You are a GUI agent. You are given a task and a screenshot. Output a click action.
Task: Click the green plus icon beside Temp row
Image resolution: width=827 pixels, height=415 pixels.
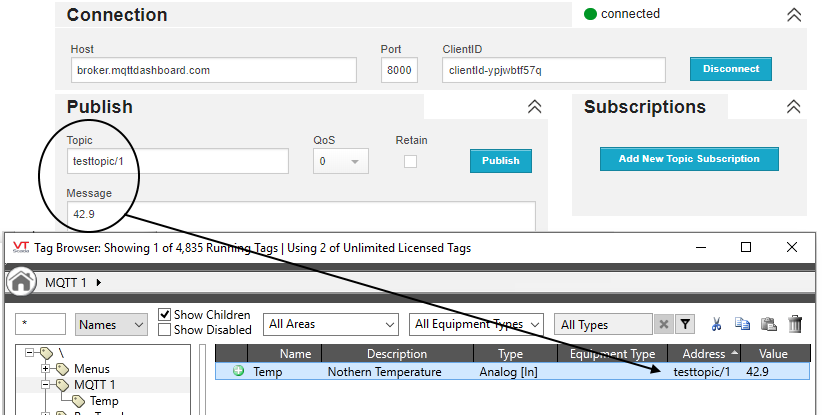(x=238, y=372)
